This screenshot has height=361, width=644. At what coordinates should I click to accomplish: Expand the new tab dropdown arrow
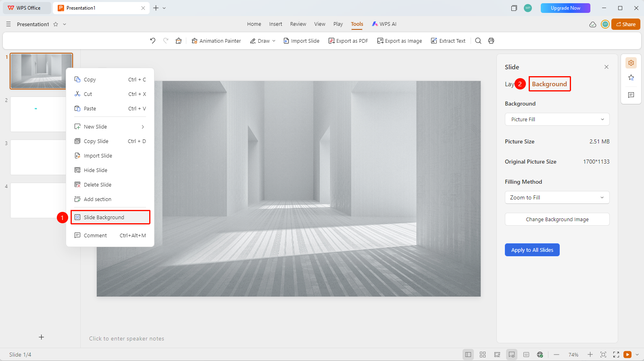click(x=165, y=8)
